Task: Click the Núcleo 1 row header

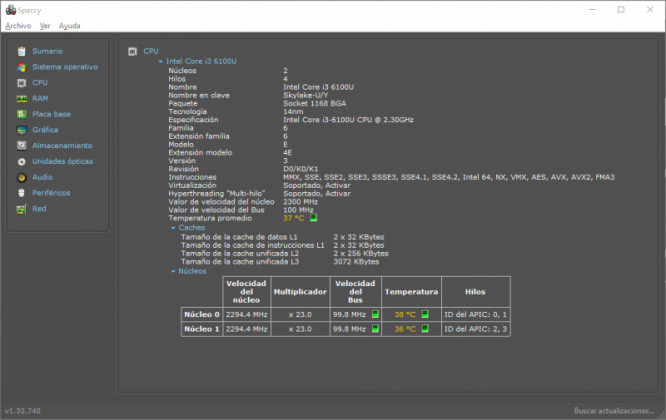Action: pyautogui.click(x=202, y=329)
